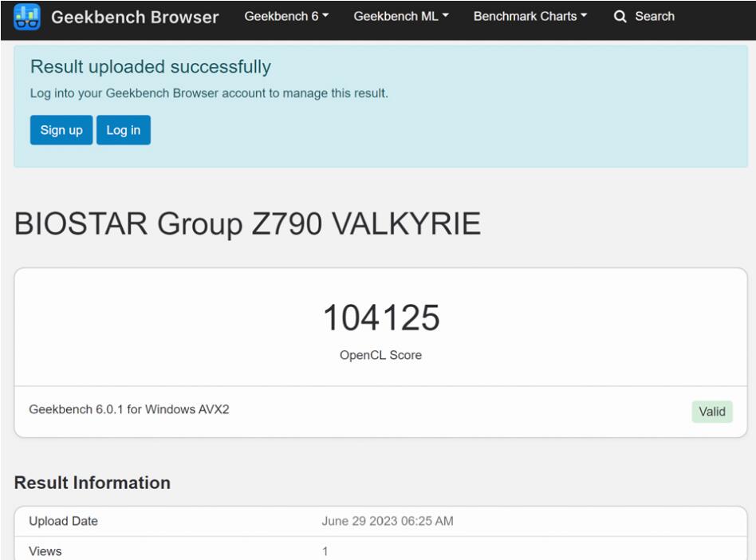The image size is (756, 560).
Task: Open the Geekbench 6 dropdown menu
Action: 286,17
